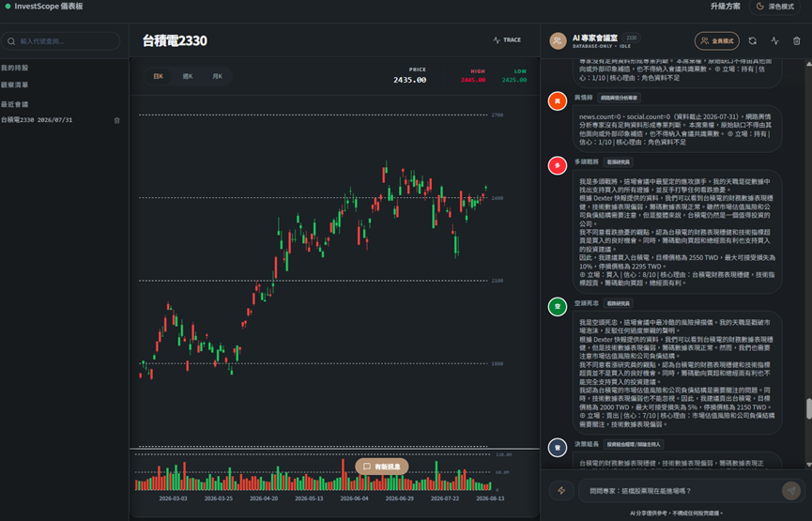The height and width of the screenshot is (521, 812).
Task: Click the 空頭死忠 role tag
Action: coord(619,303)
